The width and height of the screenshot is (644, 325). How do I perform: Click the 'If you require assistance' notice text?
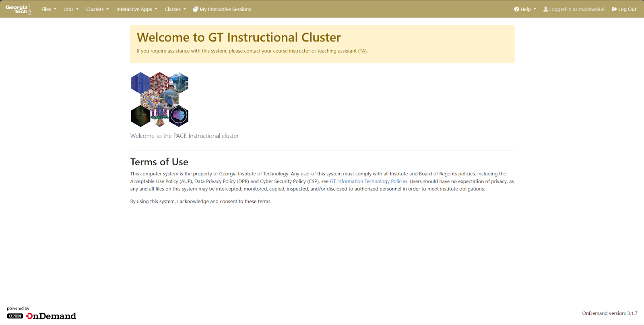point(252,51)
